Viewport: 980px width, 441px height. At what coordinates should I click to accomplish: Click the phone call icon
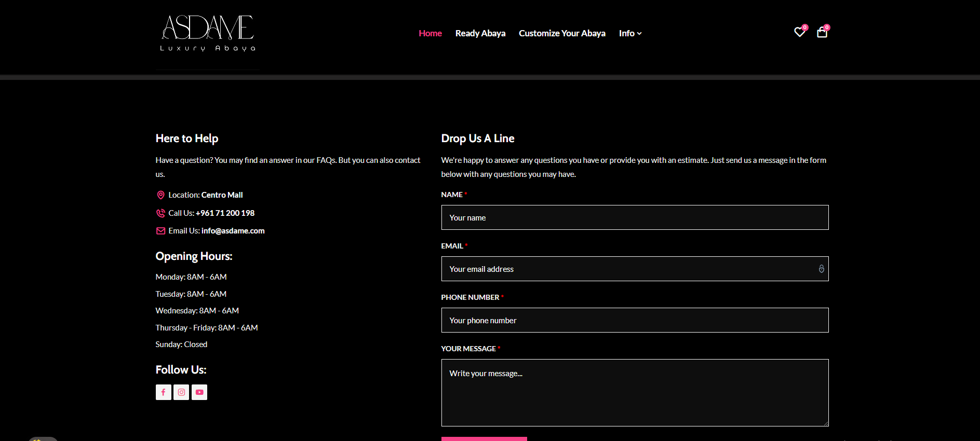(160, 213)
